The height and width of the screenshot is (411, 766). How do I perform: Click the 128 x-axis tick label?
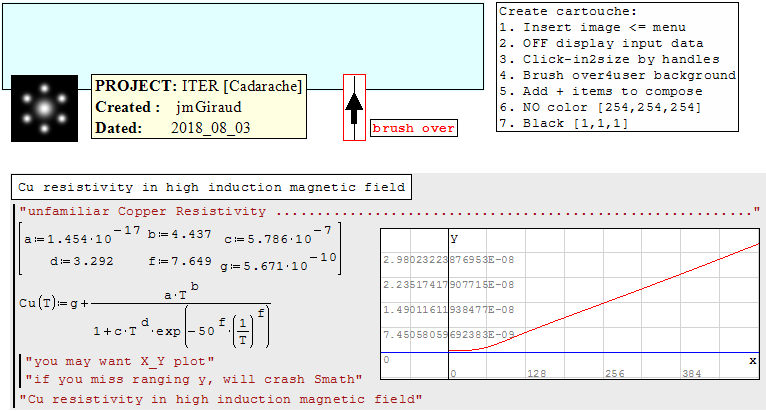536,374
